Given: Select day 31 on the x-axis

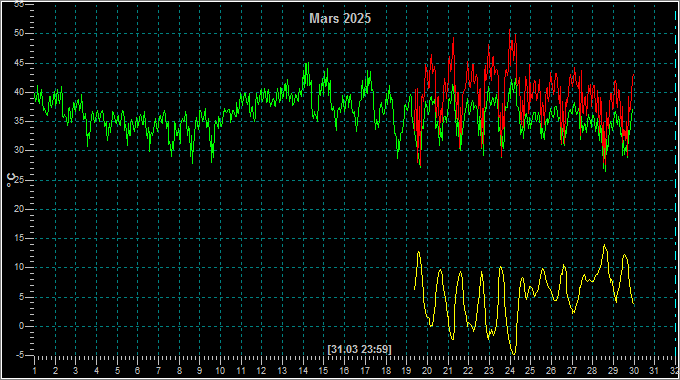Looking at the screenshot, I should (654, 371).
